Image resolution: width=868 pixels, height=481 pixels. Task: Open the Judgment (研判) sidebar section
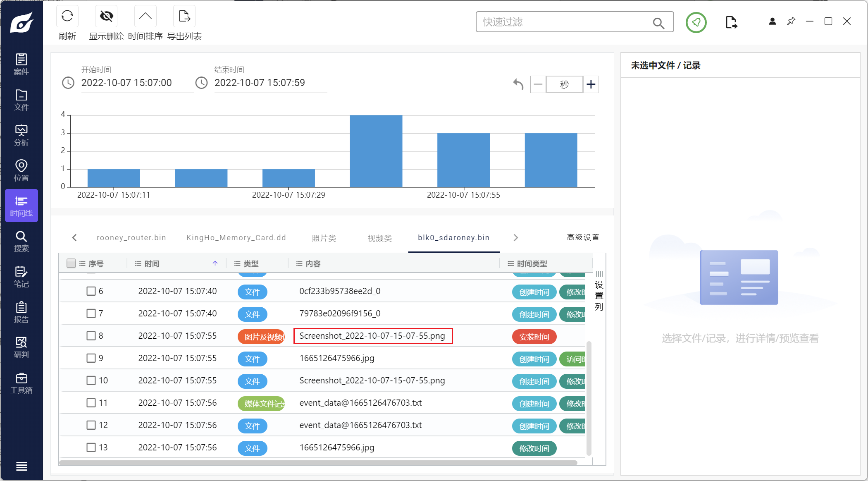[21, 348]
